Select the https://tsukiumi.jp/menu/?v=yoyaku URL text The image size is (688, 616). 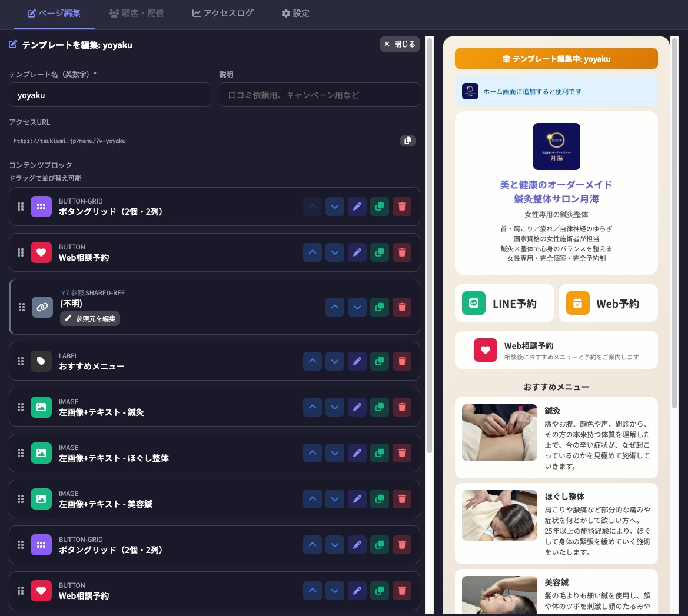click(x=69, y=141)
